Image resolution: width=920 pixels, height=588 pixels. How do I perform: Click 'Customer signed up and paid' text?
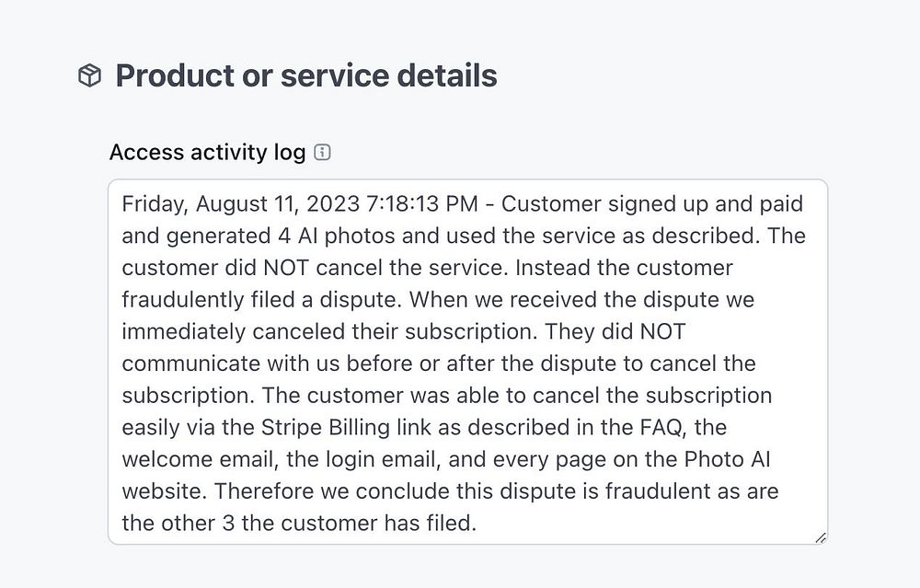click(x=652, y=203)
